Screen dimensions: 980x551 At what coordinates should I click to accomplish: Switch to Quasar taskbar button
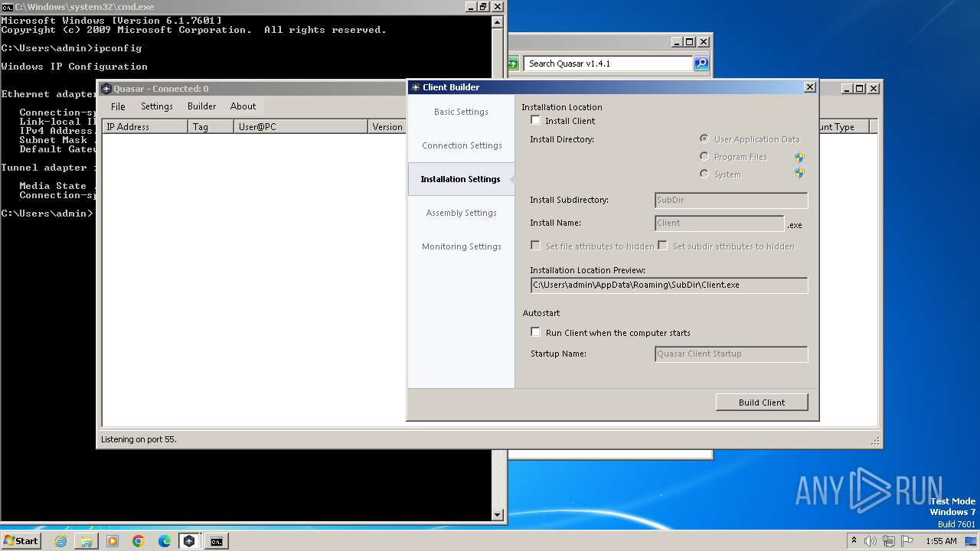click(x=189, y=541)
